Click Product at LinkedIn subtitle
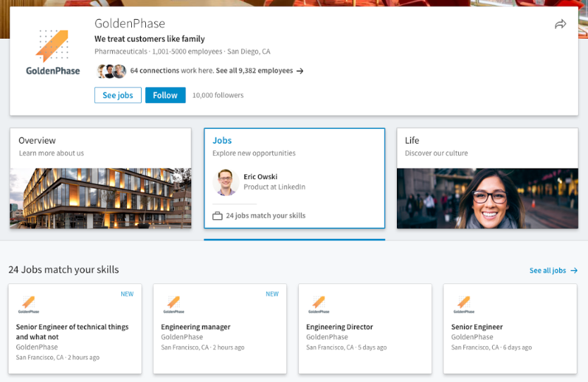 tap(274, 187)
